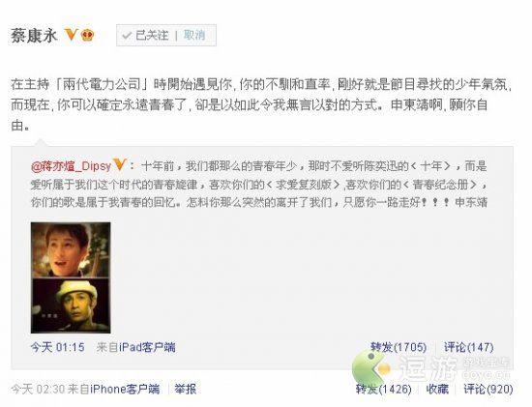Viewport: 532px width, 407px height.
Task: Open @蒋亦煊_Dipsy user profile link
Action: (71, 166)
